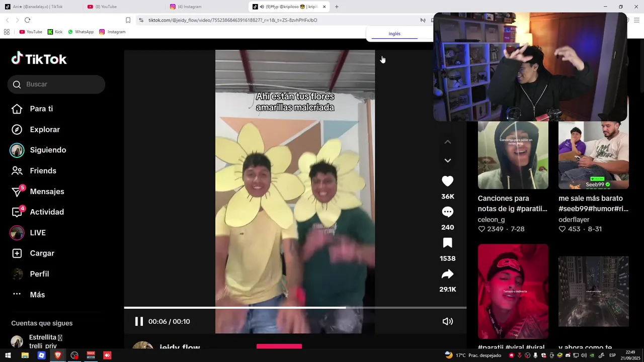Open browser apps grid icon
This screenshot has width=644, height=362.
pos(7,32)
